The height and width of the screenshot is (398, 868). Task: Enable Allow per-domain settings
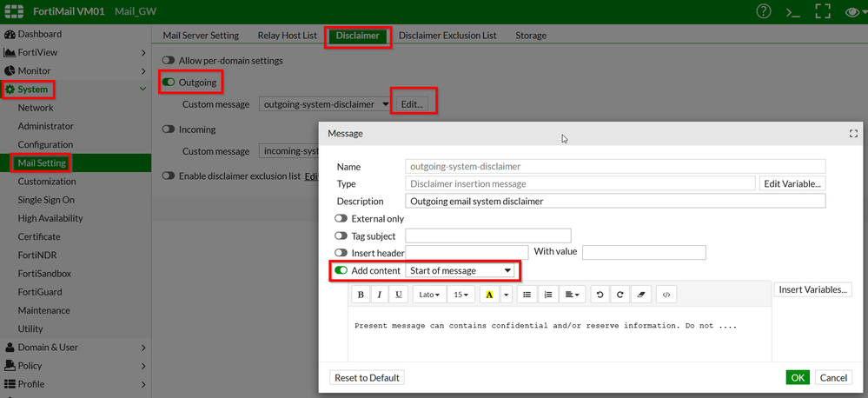[169, 61]
